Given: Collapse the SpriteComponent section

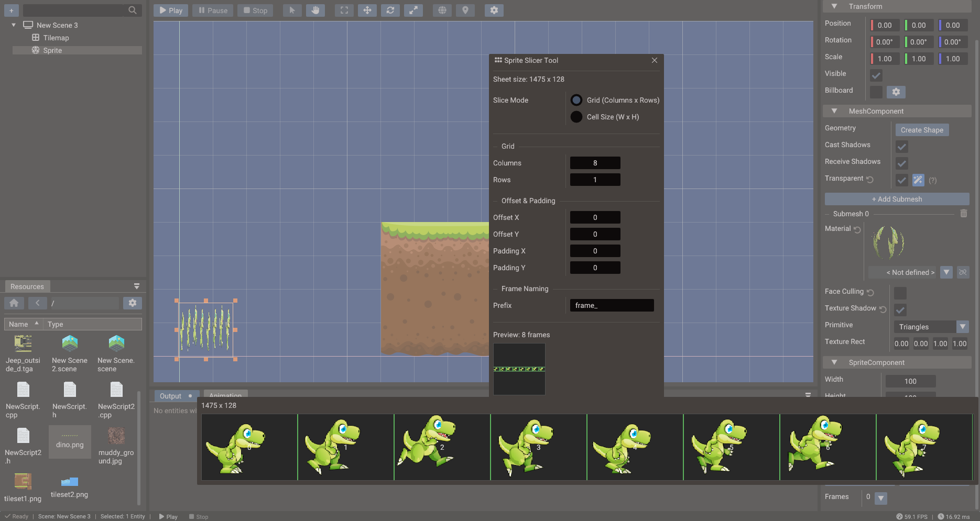Looking at the screenshot, I should tap(834, 362).
